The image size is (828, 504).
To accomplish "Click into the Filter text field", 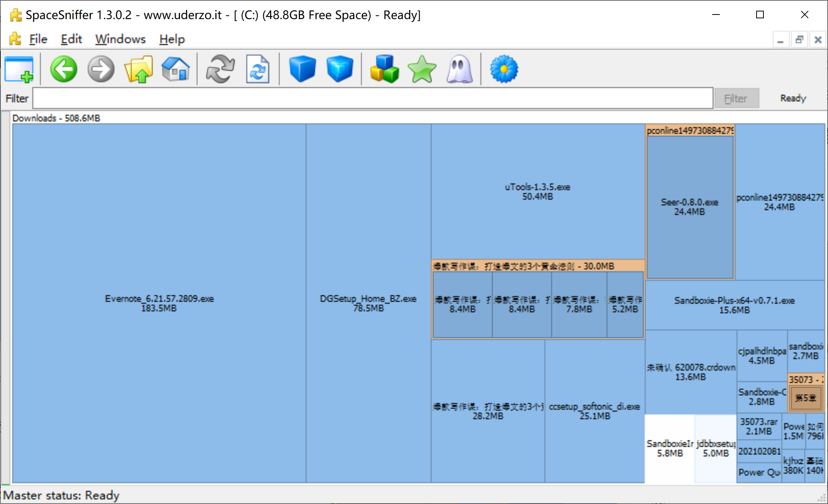I will click(373, 99).
